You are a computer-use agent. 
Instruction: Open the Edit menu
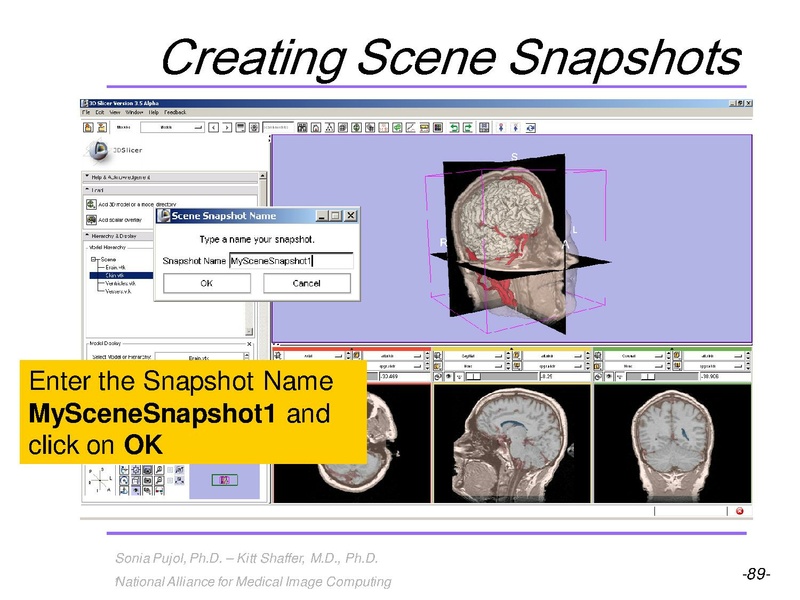click(99, 112)
